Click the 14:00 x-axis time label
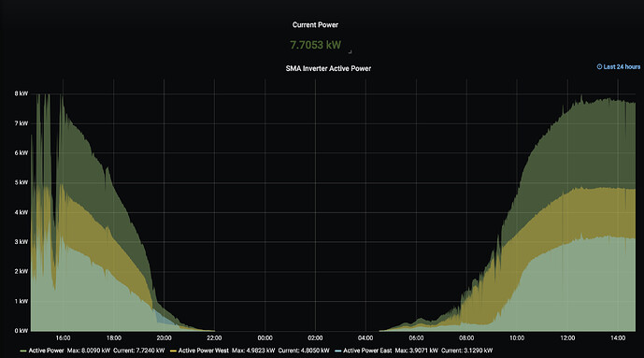 point(618,337)
